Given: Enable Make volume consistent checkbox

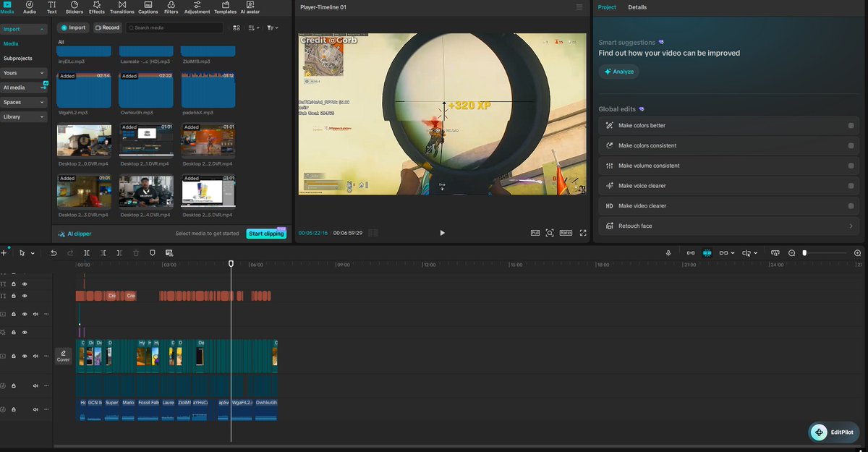Looking at the screenshot, I should (x=851, y=166).
